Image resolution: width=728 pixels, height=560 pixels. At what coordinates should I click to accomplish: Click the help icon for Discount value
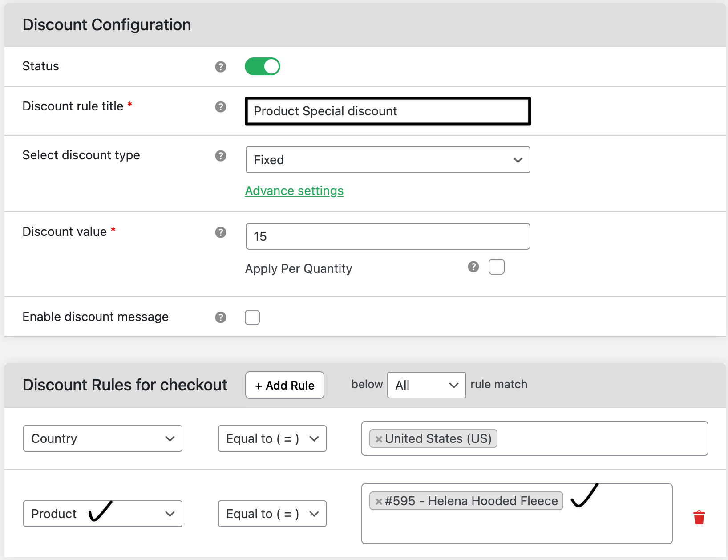221,232
